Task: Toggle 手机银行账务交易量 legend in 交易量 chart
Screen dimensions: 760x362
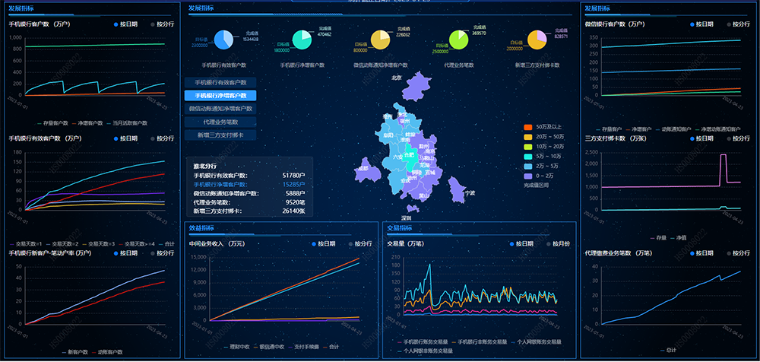Action: click(426, 342)
